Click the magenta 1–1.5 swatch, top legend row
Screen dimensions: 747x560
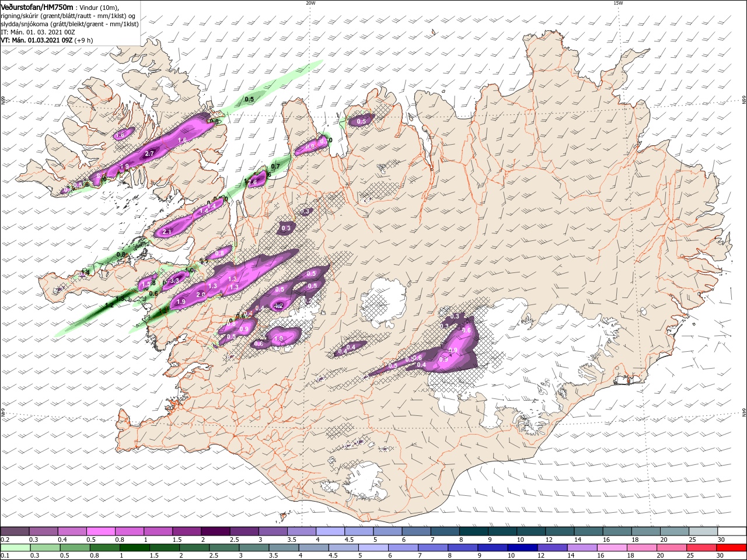coord(158,531)
